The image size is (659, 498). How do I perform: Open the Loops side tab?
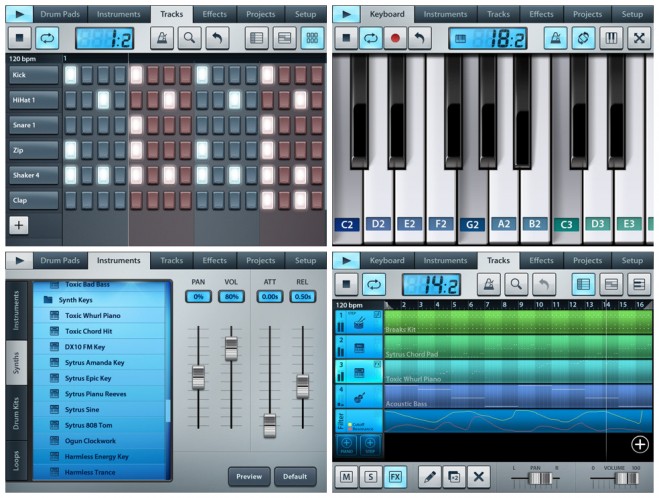pyautogui.click(x=16, y=460)
